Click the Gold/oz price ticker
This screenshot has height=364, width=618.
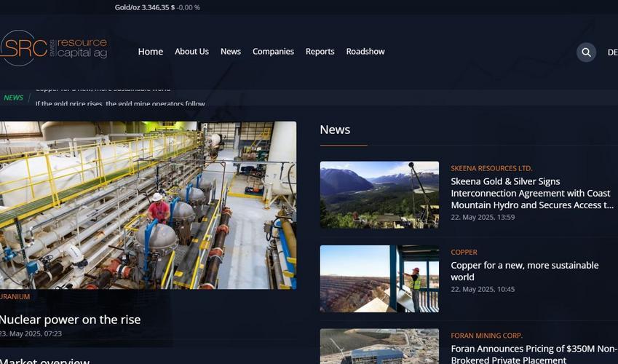(157, 7)
